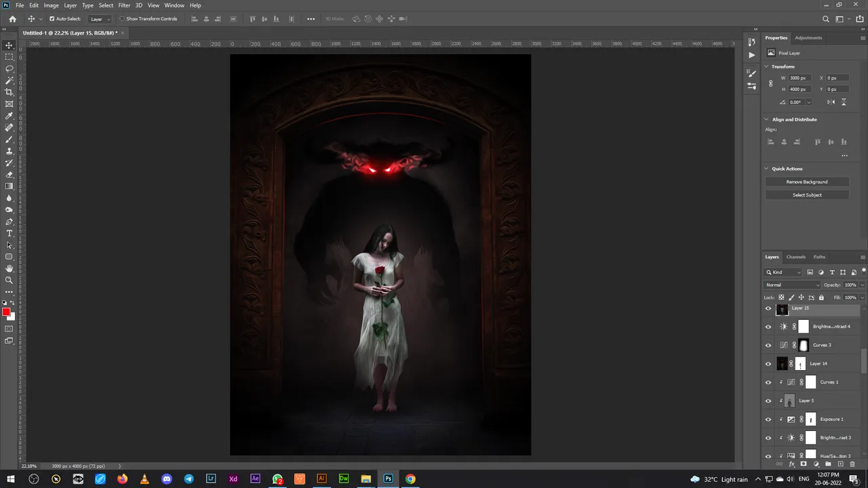Select the History Brush tool
Viewport: 868px width, 488px height.
point(9,163)
